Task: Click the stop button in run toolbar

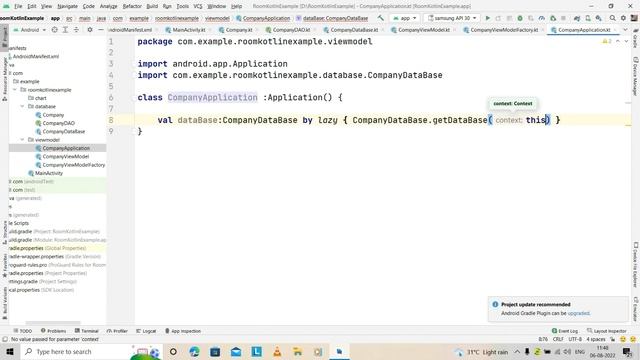Action: click(x=563, y=18)
